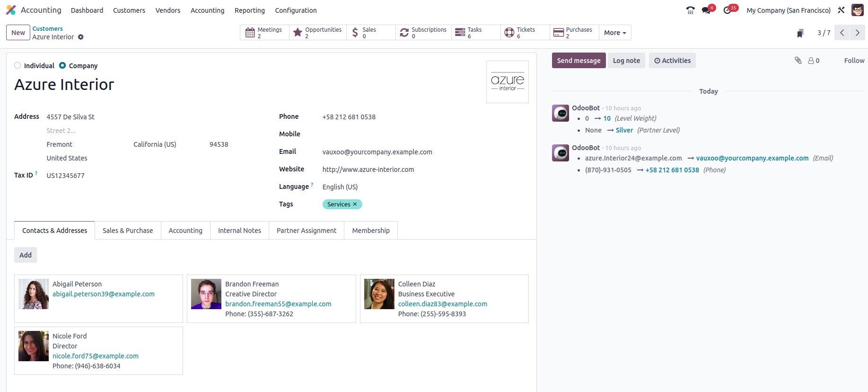Click the Azure Interior company logo

(x=508, y=82)
